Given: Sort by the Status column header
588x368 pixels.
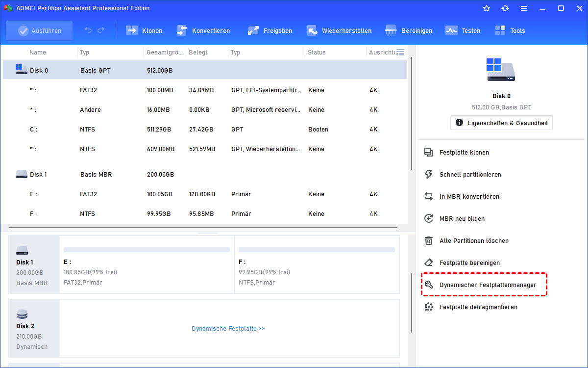Looking at the screenshot, I should (317, 53).
